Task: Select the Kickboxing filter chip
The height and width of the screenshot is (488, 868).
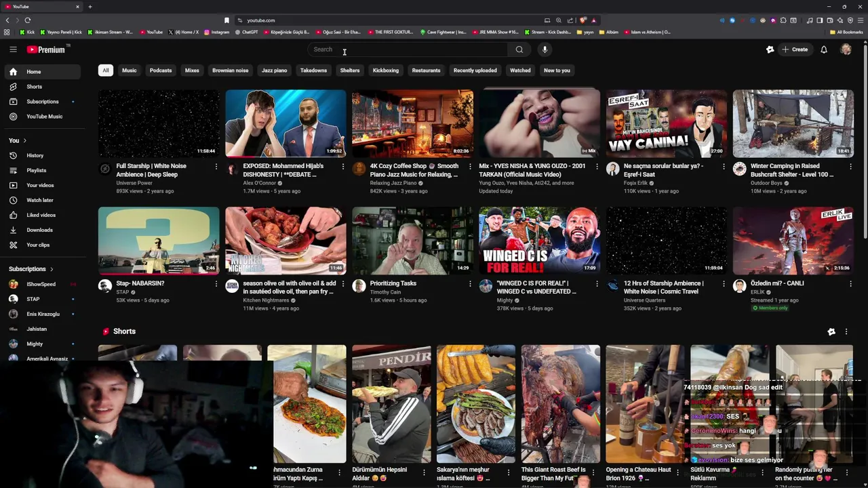Action: [386, 70]
